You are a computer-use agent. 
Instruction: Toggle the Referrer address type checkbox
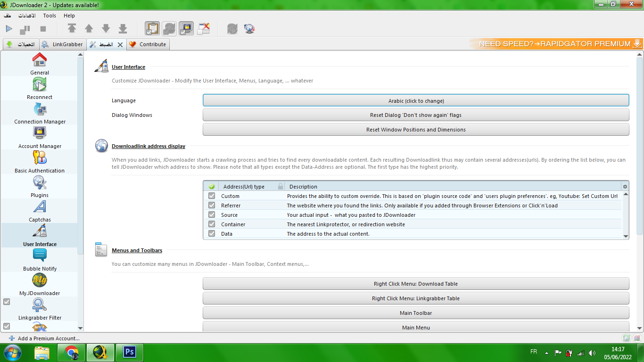(212, 206)
